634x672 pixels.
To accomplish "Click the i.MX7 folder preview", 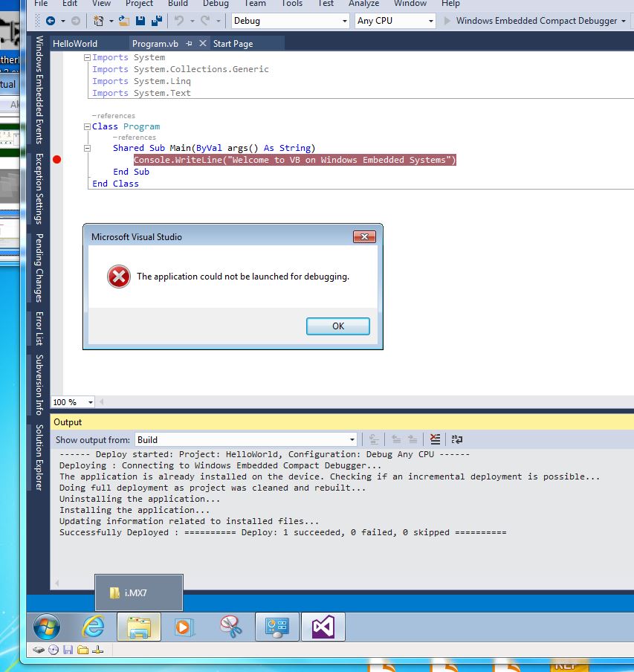I will coord(139,592).
